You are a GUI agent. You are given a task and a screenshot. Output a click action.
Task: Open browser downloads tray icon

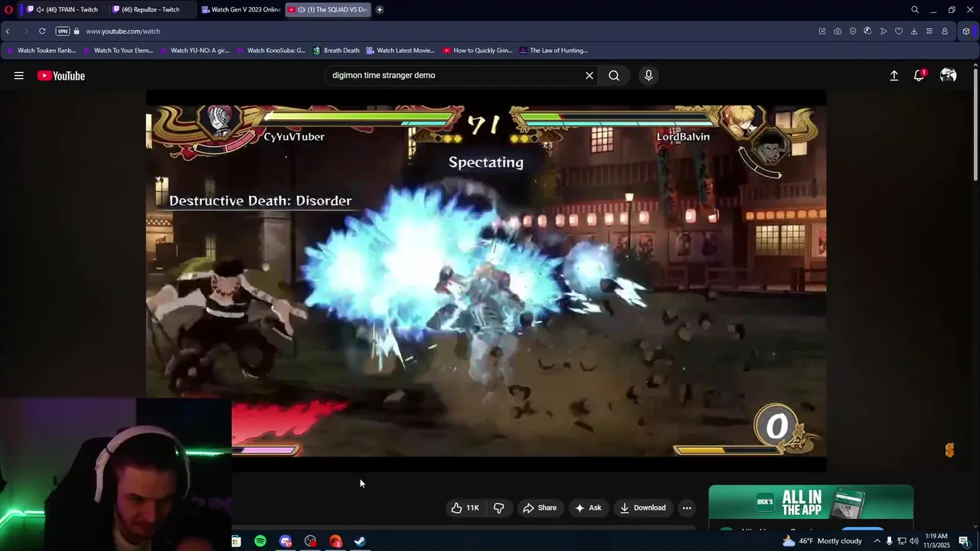pyautogui.click(x=914, y=31)
